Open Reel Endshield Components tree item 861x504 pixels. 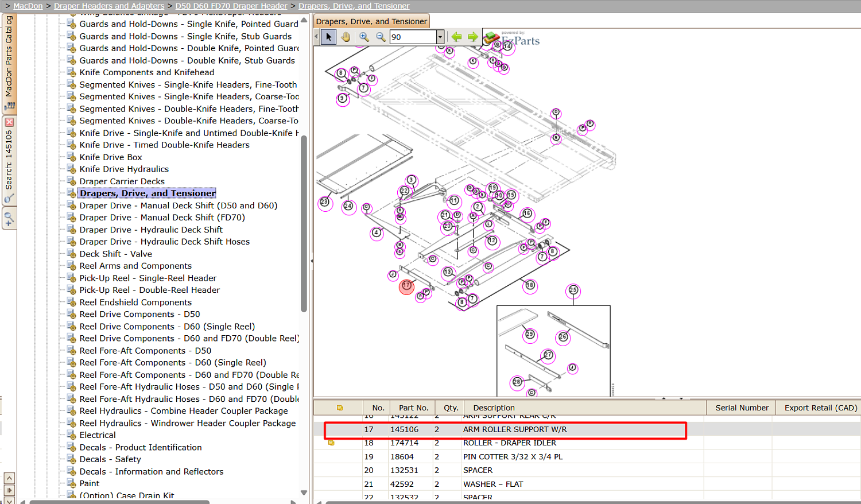[135, 303]
